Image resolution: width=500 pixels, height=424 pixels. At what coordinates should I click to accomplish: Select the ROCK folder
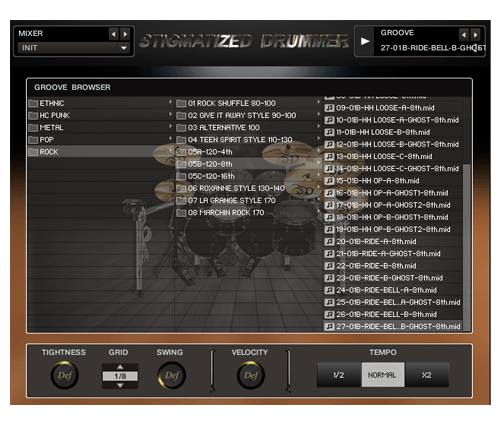coord(101,152)
